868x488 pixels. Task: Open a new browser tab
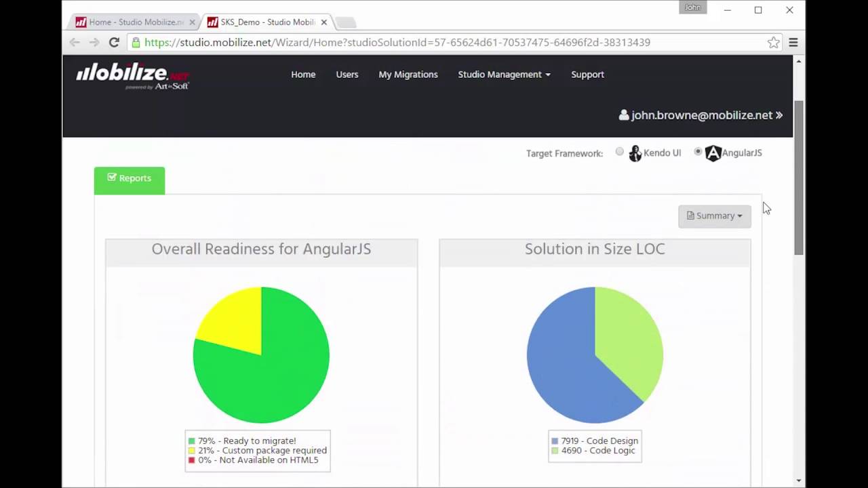345,22
